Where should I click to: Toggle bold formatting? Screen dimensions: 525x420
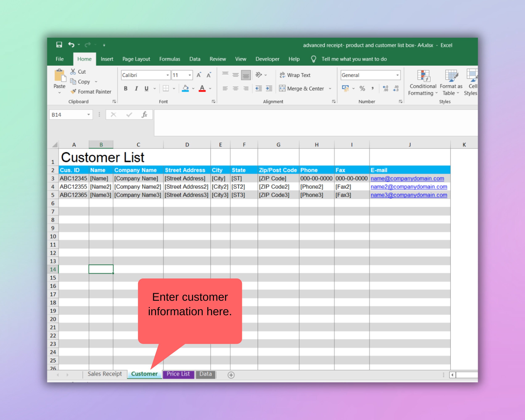126,88
